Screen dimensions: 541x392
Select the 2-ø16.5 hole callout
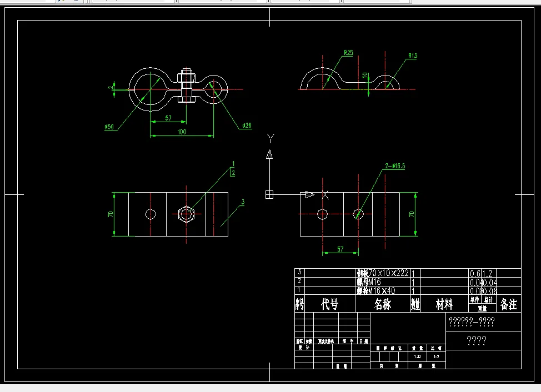click(x=395, y=166)
